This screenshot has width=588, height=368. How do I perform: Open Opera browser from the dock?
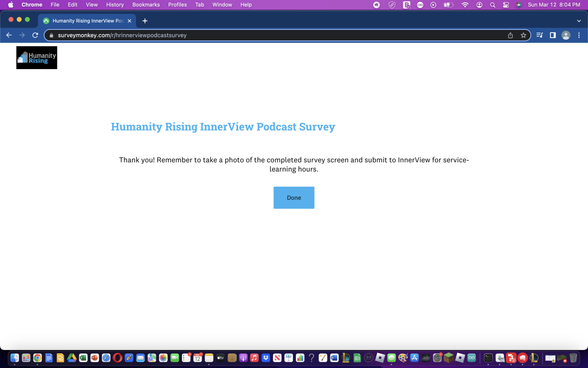point(118,358)
